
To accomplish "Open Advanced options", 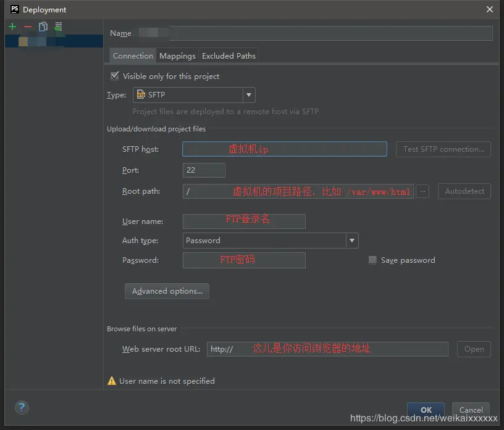I will (167, 291).
